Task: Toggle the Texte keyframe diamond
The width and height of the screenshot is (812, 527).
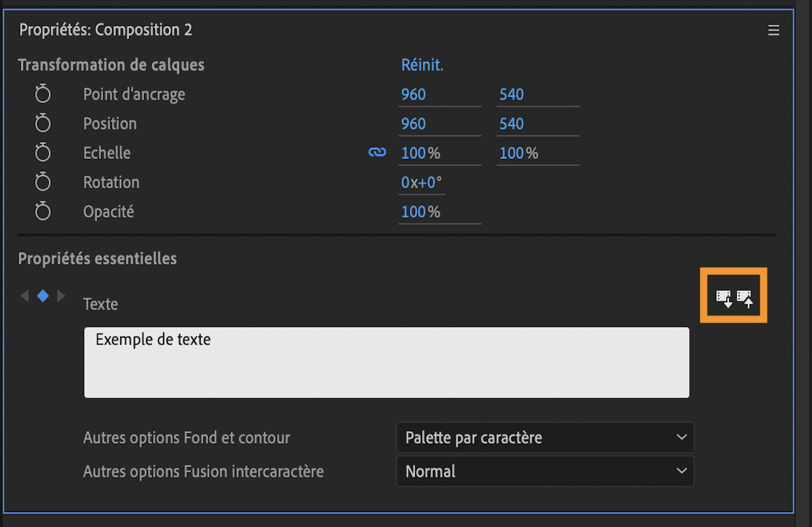Action: click(43, 296)
